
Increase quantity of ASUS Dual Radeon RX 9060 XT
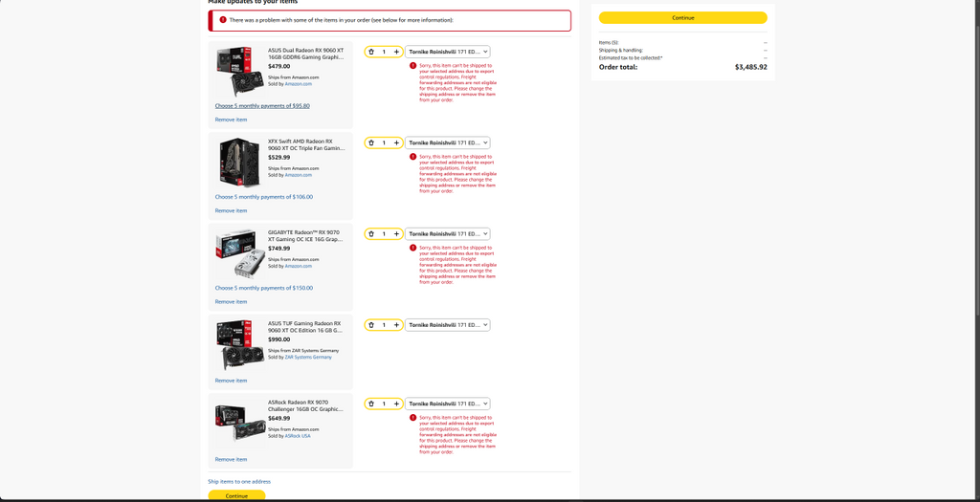(396, 52)
